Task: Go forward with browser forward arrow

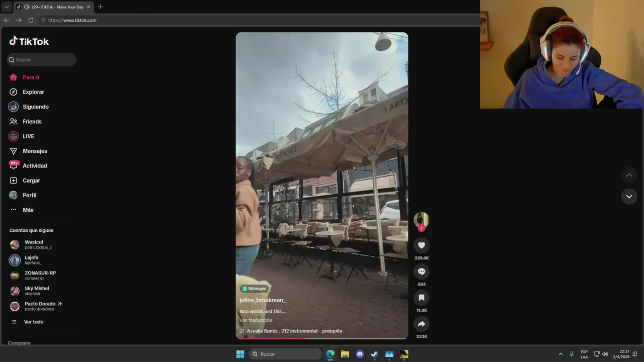Action: pyautogui.click(x=19, y=20)
